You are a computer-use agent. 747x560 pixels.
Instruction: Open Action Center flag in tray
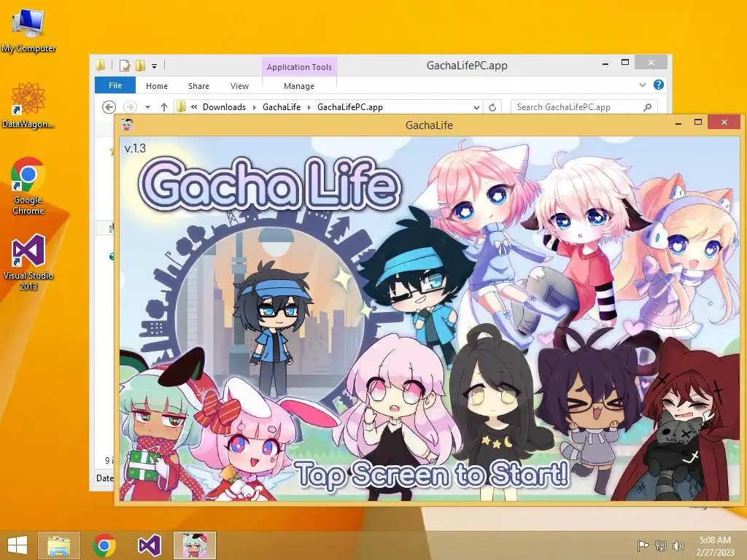click(643, 545)
